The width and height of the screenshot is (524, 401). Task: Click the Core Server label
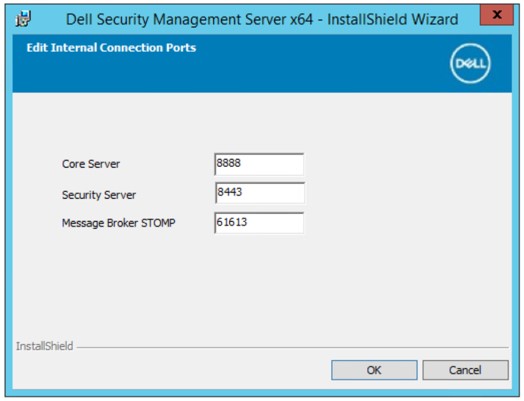[91, 164]
